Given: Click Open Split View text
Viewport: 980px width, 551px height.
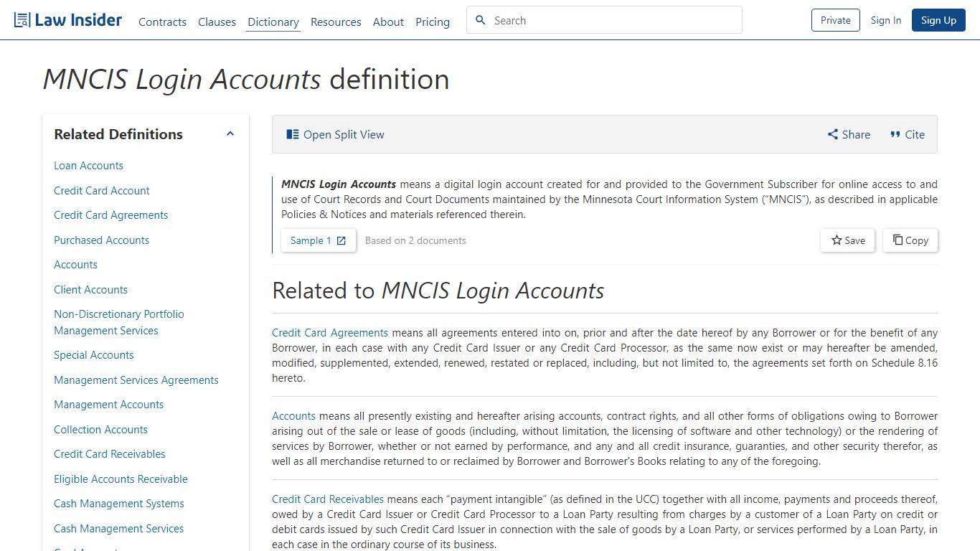Looking at the screenshot, I should tap(344, 134).
